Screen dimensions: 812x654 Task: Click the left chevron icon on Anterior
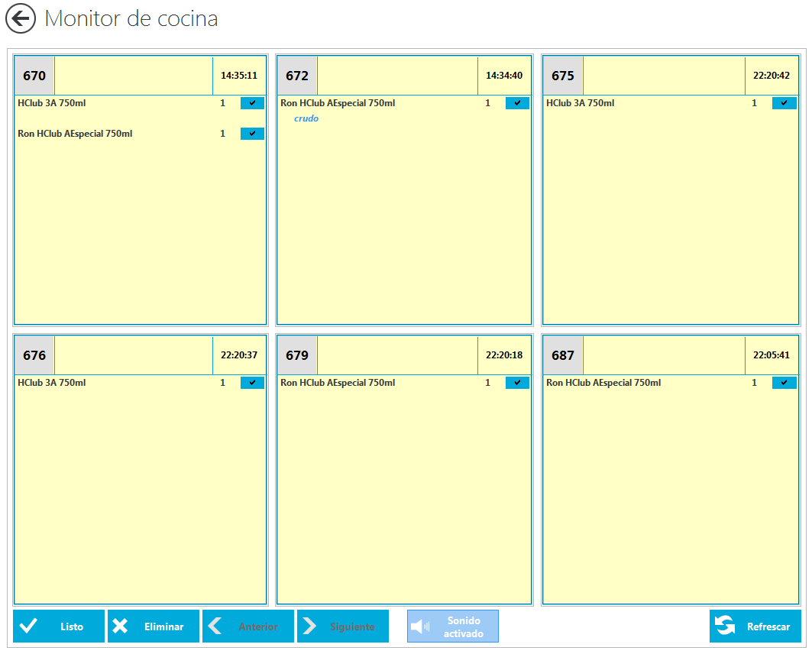click(216, 626)
